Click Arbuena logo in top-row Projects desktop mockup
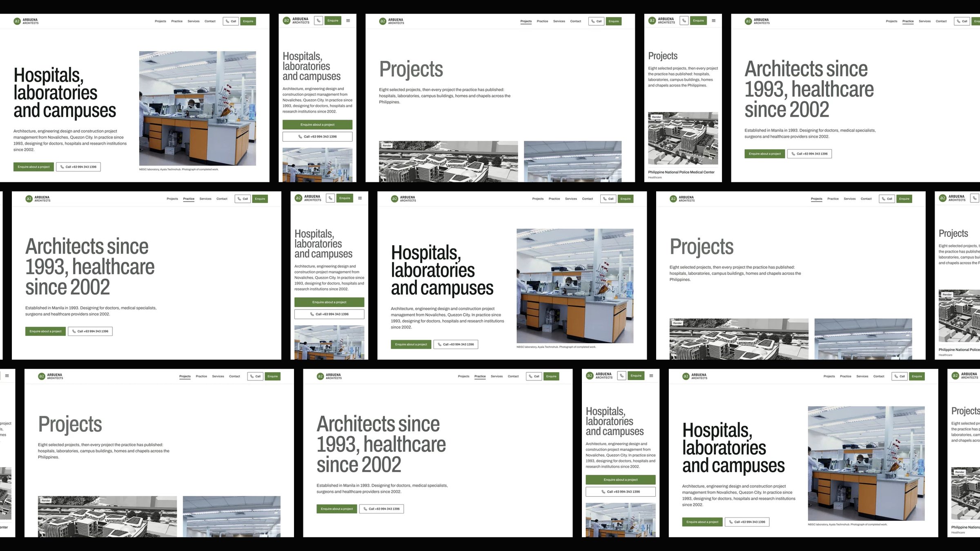The width and height of the screenshot is (980, 551). pyautogui.click(x=391, y=21)
